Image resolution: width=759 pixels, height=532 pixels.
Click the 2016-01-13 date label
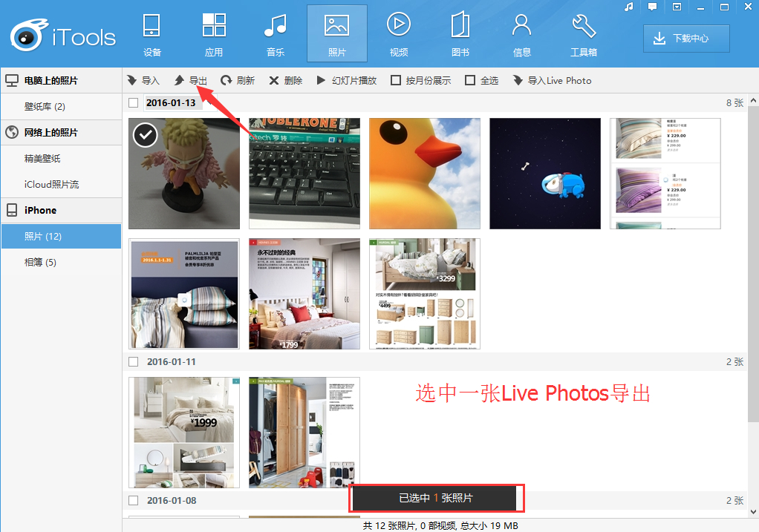(x=171, y=102)
